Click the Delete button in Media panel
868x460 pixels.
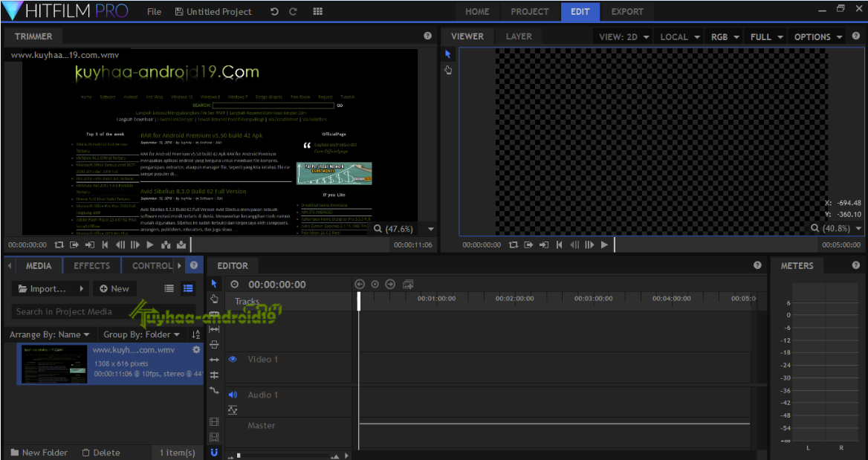coord(101,453)
